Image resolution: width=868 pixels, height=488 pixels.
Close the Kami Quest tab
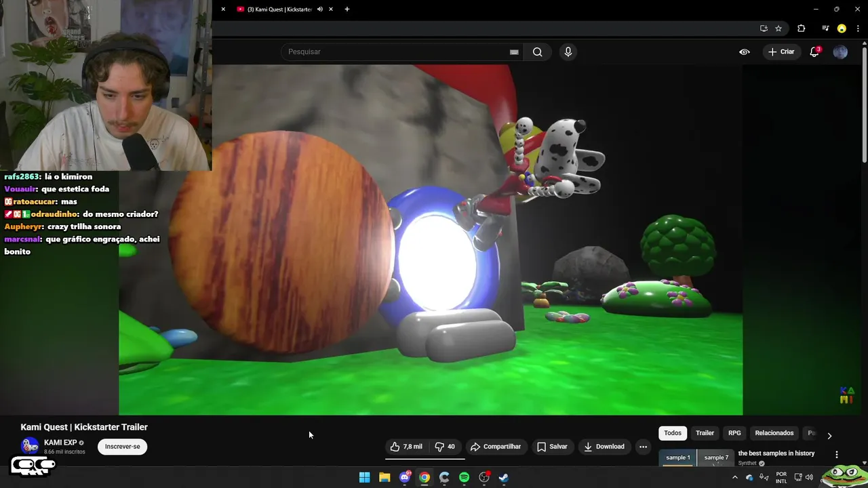click(331, 9)
